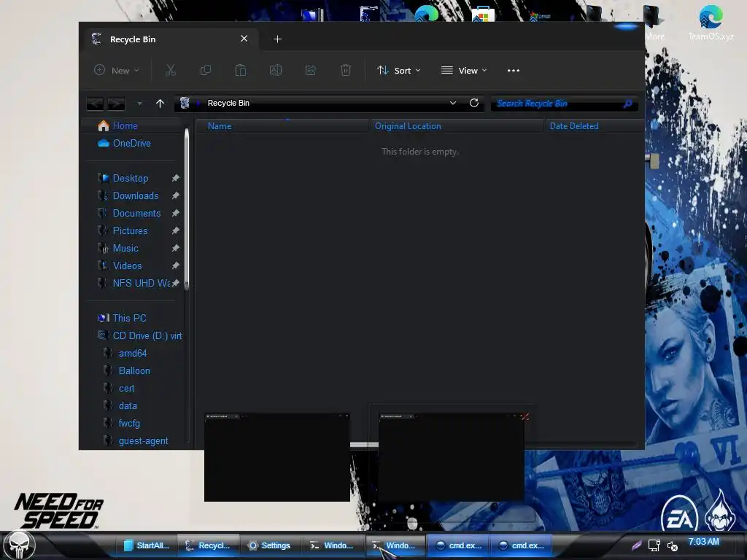Click the Copy icon in toolbar
This screenshot has height=560, width=747.
coord(206,71)
